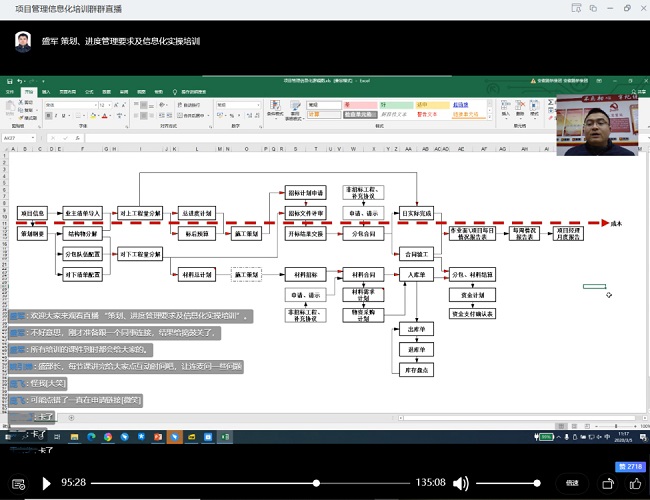Click the 合同施工 flowchart box

[x=416, y=253]
